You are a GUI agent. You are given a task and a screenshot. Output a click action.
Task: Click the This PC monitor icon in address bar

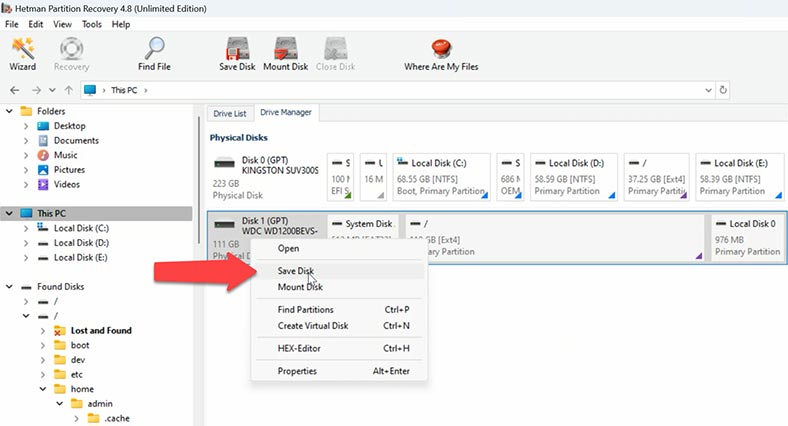[90, 90]
